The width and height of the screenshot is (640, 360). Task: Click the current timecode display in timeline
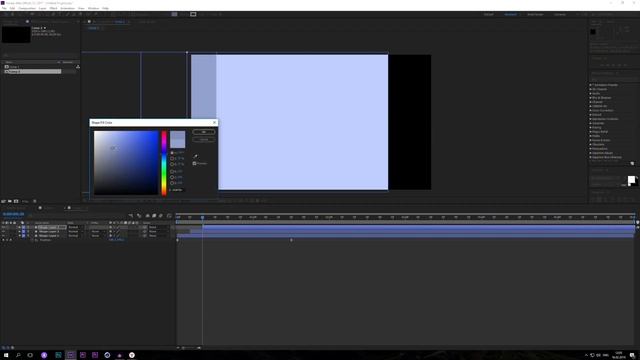click(13, 214)
